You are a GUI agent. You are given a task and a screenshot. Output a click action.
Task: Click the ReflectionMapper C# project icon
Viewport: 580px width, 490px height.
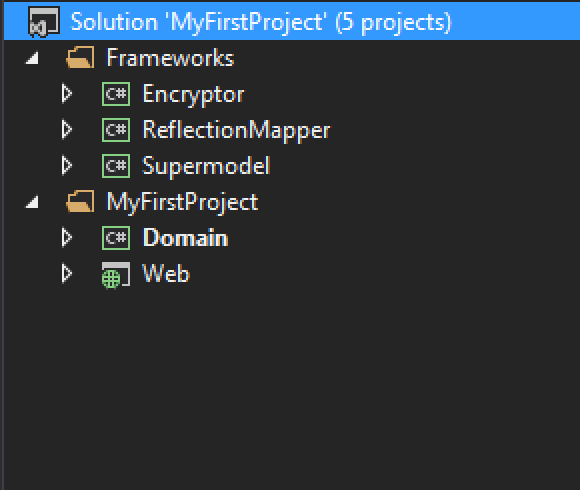[x=116, y=130]
